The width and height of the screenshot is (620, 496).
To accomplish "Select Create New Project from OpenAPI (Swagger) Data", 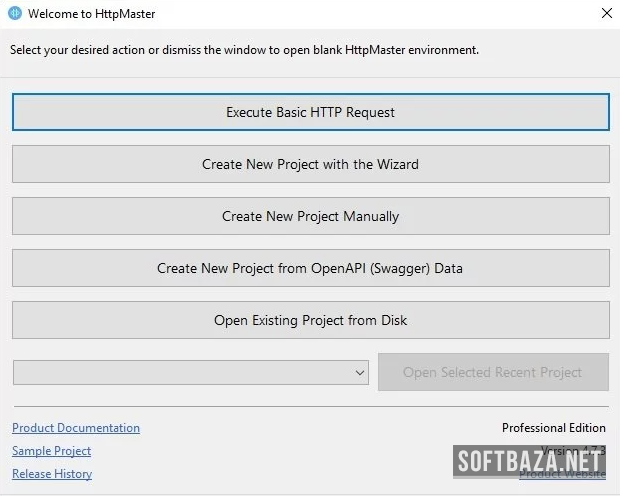I will point(310,268).
